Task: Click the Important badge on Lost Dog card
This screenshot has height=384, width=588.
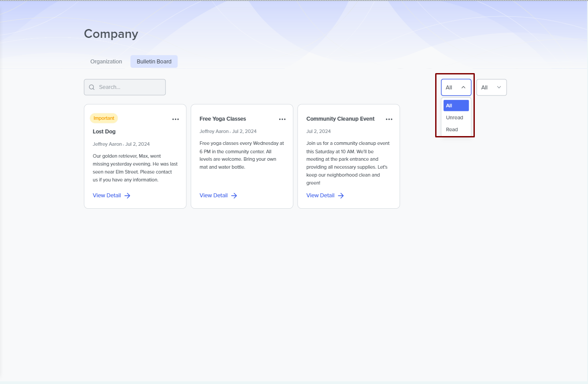Action: 104,118
